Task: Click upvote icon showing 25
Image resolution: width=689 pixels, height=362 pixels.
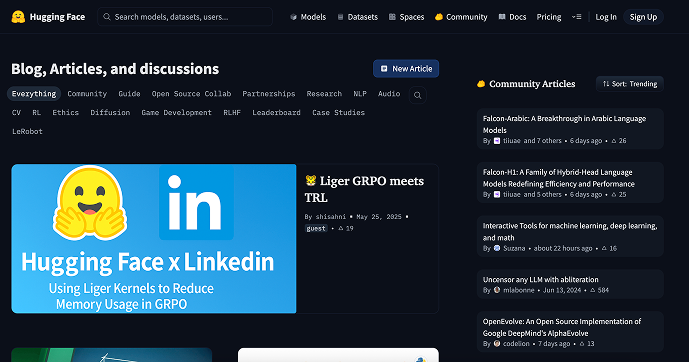Action: click(614, 195)
